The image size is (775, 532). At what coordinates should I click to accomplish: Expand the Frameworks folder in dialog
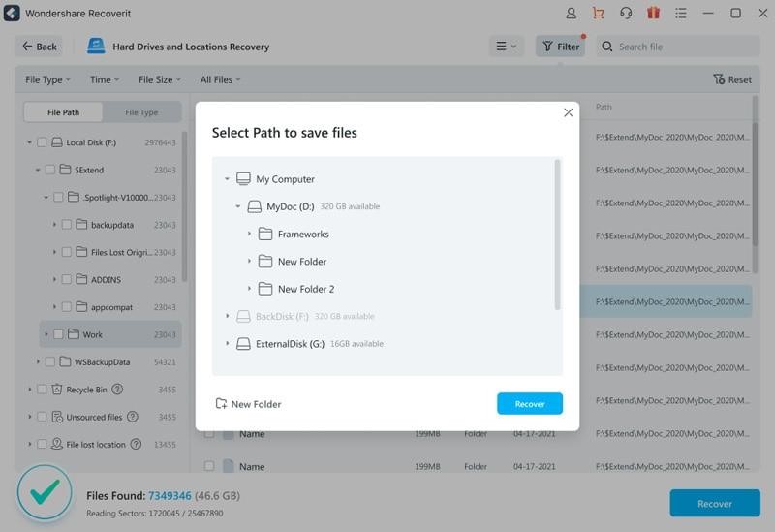249,234
